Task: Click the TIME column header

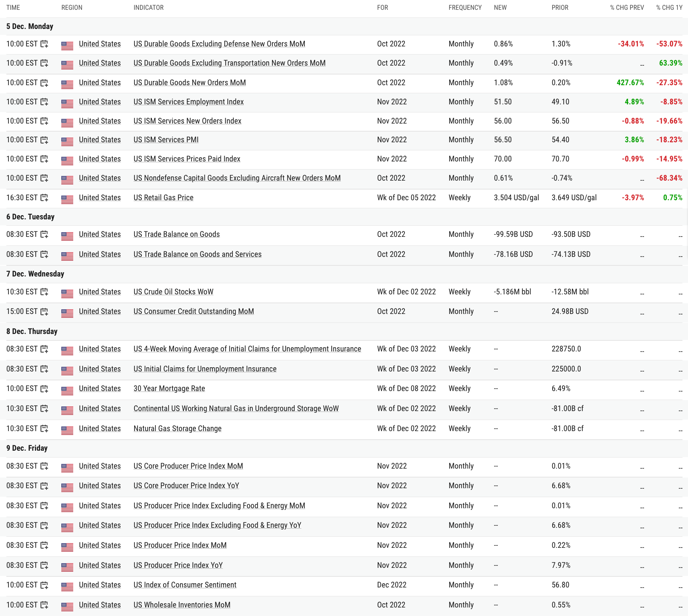Action: pyautogui.click(x=13, y=8)
